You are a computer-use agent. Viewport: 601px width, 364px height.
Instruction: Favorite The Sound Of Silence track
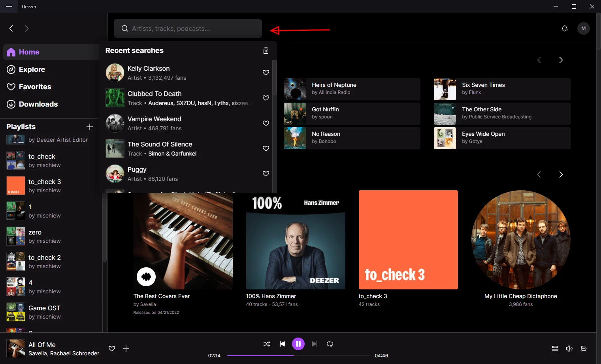[x=266, y=148]
